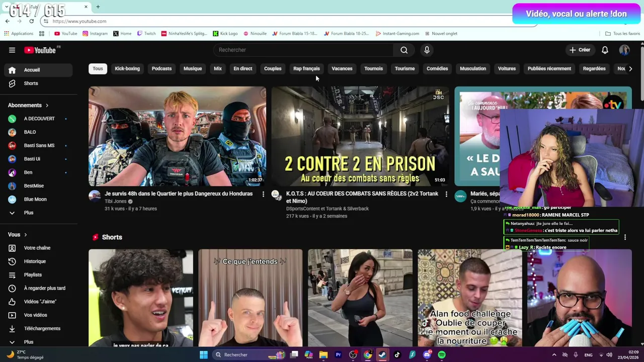Show more filter chips with right arrow

coord(630,68)
